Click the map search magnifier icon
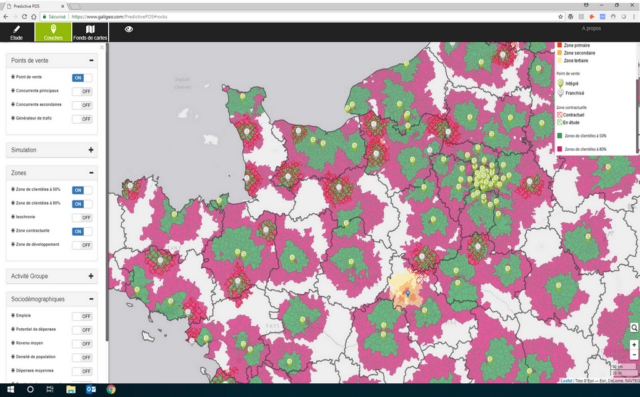The height and width of the screenshot is (397, 640). pos(634,328)
